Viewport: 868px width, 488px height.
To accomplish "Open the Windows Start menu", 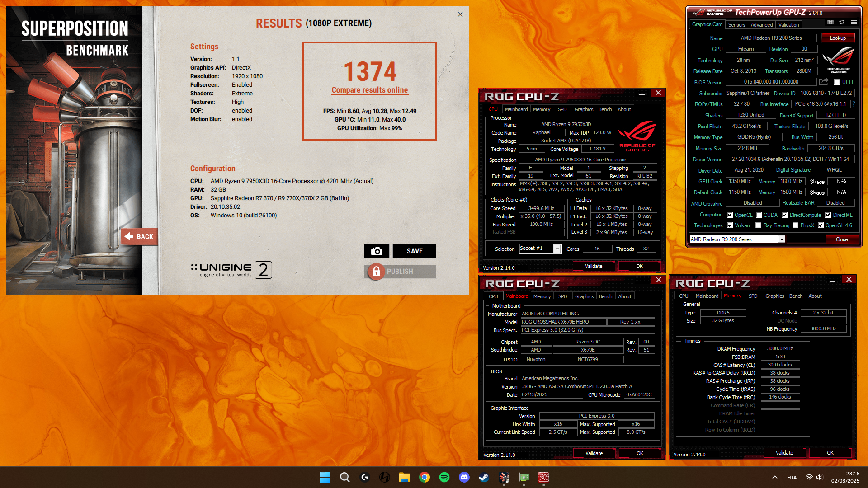I will [325, 477].
